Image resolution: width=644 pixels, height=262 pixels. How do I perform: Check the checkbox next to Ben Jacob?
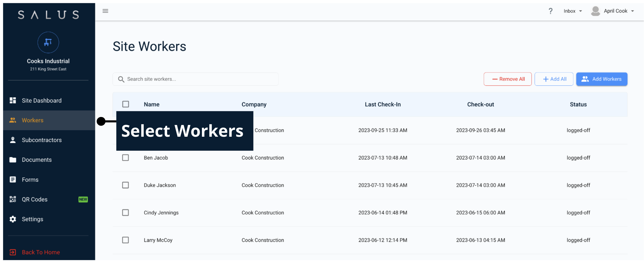[x=125, y=158]
